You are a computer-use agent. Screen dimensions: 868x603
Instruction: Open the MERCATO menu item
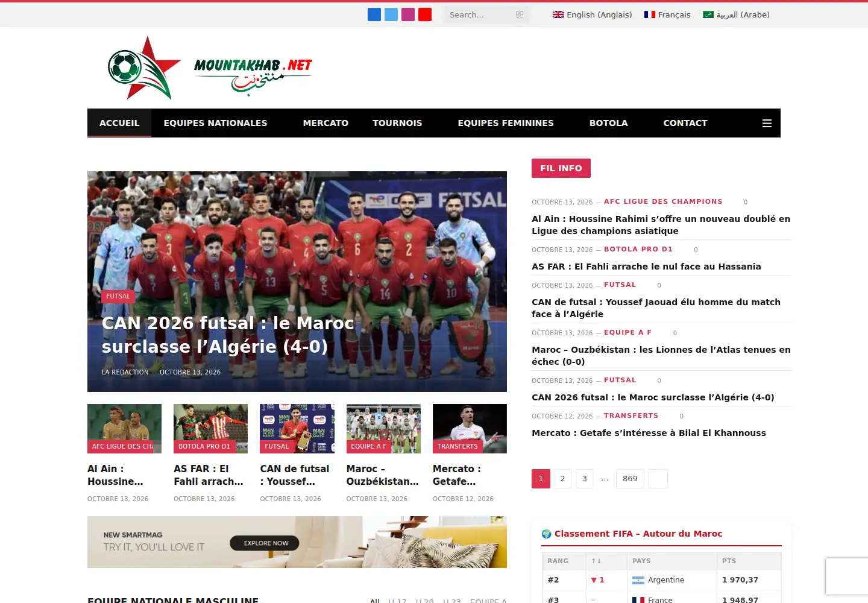point(325,123)
